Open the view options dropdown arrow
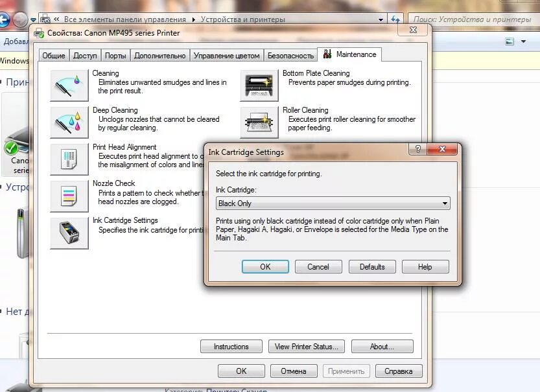Screen dimensions: 540x392 coord(524,41)
